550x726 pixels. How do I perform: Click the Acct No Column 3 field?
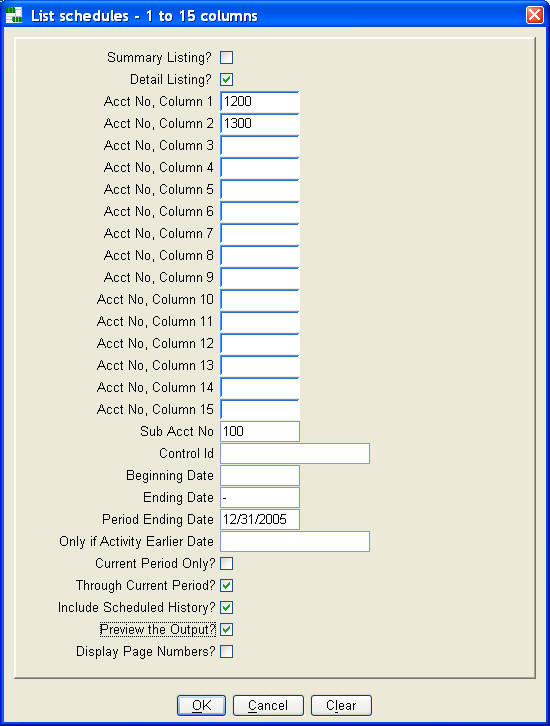(x=260, y=145)
